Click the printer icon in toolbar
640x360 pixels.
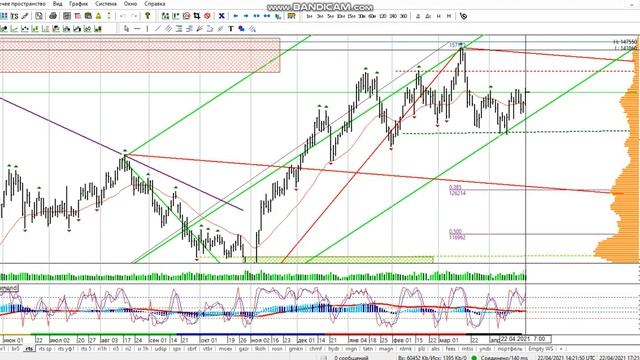click(53, 16)
